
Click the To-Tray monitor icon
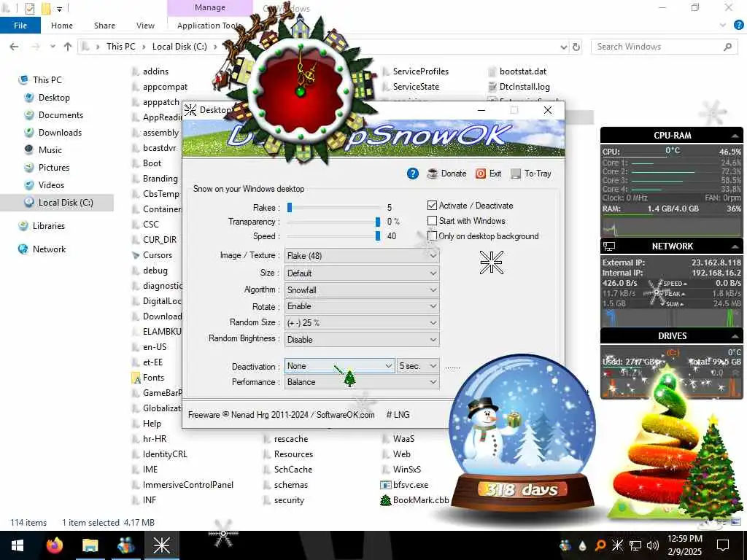516,174
